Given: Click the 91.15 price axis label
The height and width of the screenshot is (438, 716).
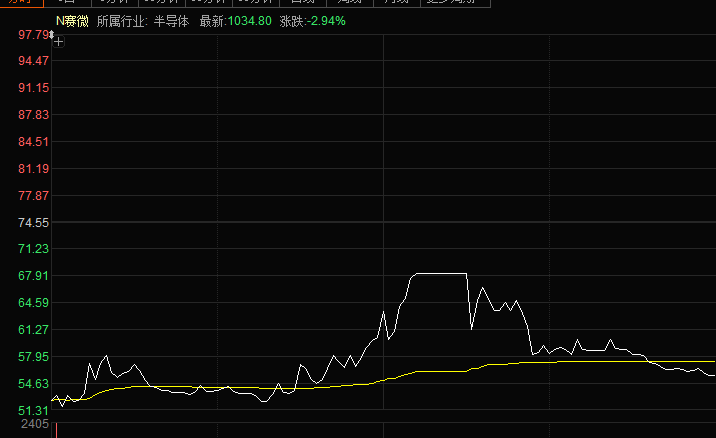Looking at the screenshot, I should click(x=34, y=88).
